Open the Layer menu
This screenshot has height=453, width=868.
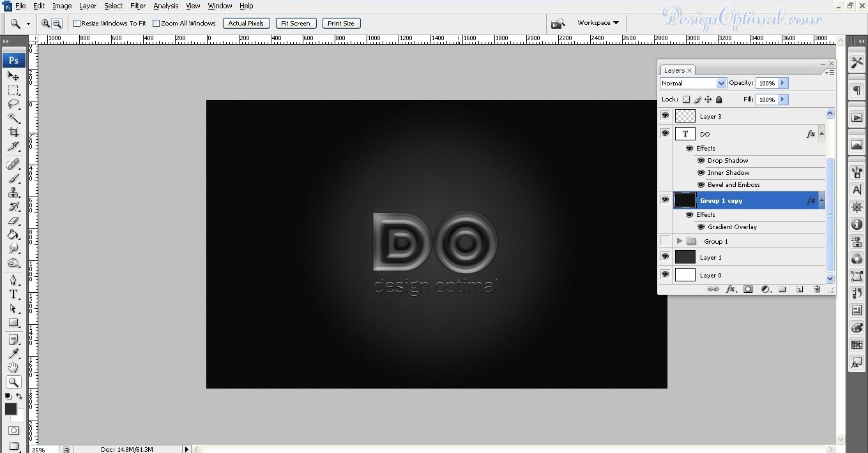[x=88, y=6]
